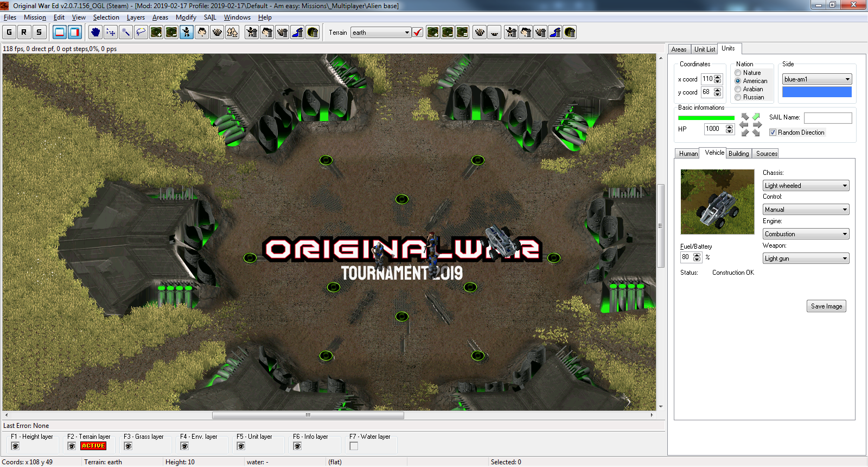The width and height of the screenshot is (868, 467).
Task: Select the magic wand tool
Action: point(126,32)
